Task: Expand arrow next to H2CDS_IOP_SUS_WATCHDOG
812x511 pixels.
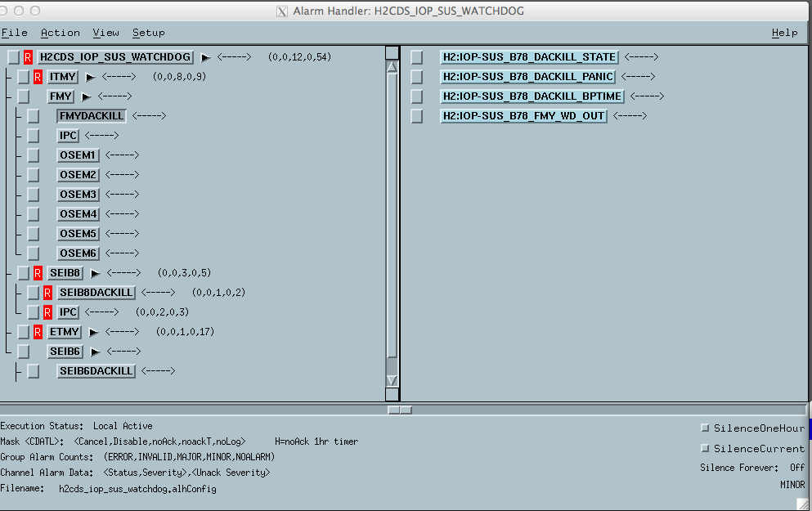Action: pos(205,57)
